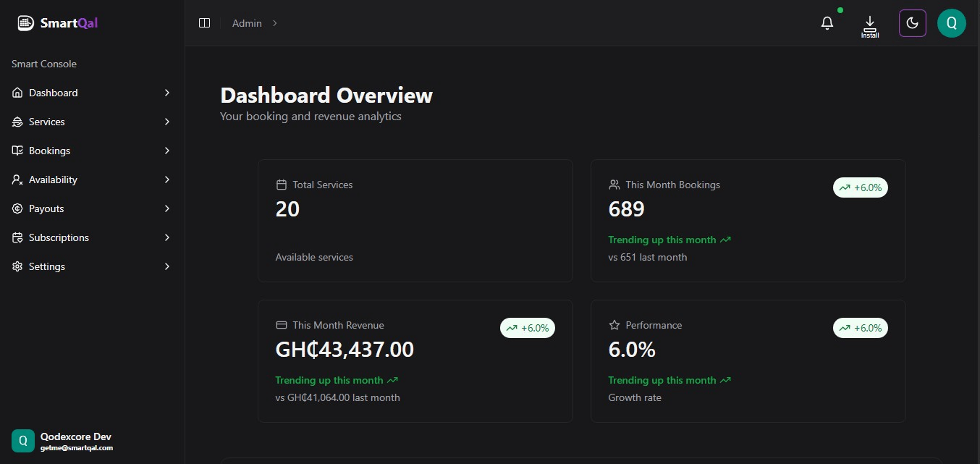Click the +6.0% Performance badge

pyautogui.click(x=860, y=328)
